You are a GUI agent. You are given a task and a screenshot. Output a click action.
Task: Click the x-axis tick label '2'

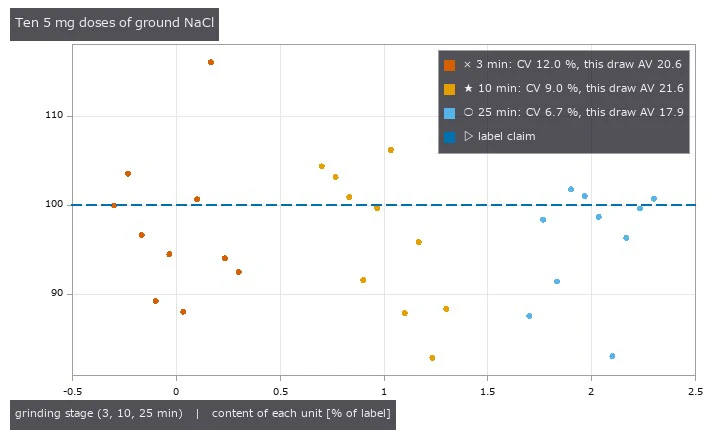pyautogui.click(x=591, y=392)
